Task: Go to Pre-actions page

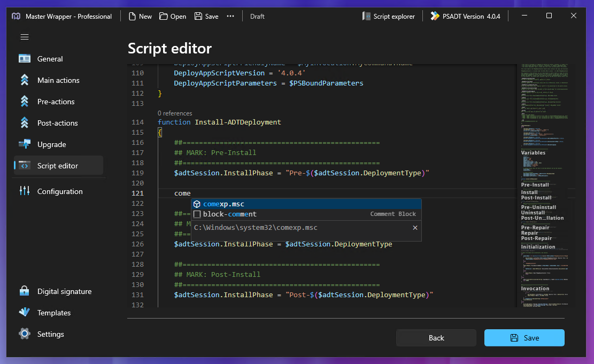Action: pos(56,102)
